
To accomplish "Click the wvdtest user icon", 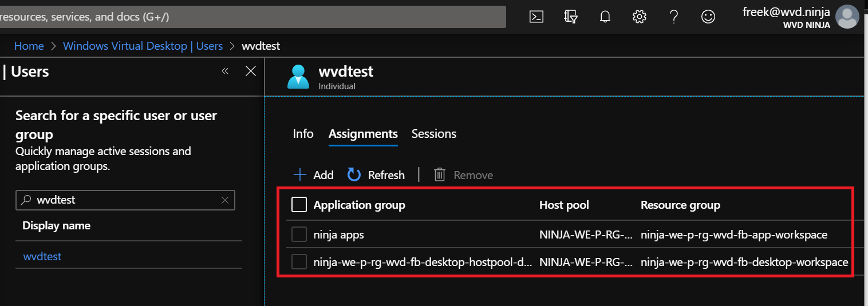I will click(298, 77).
